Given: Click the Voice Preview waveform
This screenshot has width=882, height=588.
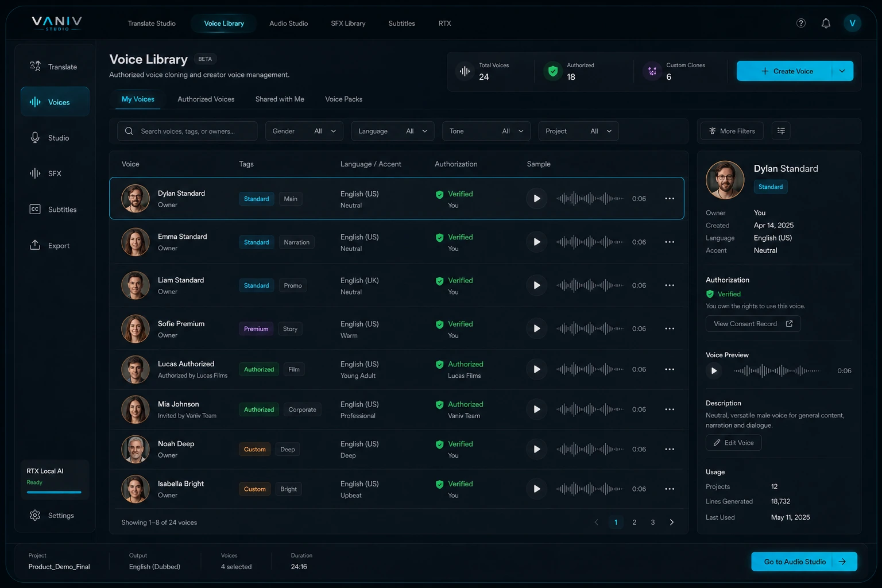Looking at the screenshot, I should pyautogui.click(x=776, y=370).
